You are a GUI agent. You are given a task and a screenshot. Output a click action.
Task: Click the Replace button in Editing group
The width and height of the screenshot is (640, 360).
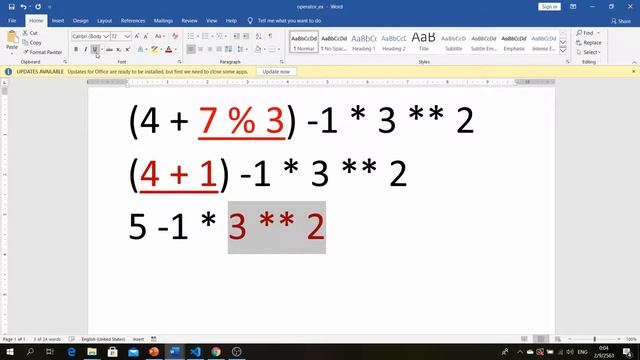coord(589,42)
